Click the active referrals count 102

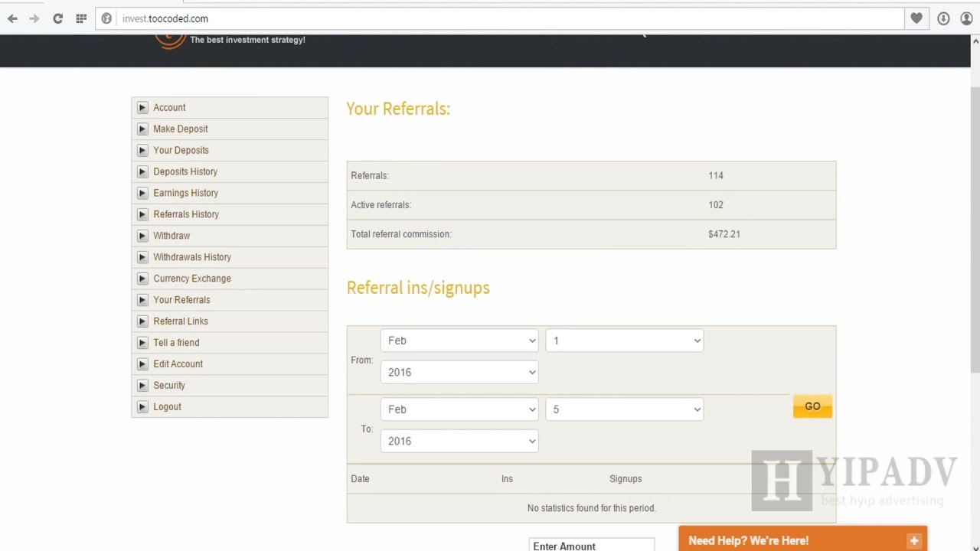click(716, 205)
